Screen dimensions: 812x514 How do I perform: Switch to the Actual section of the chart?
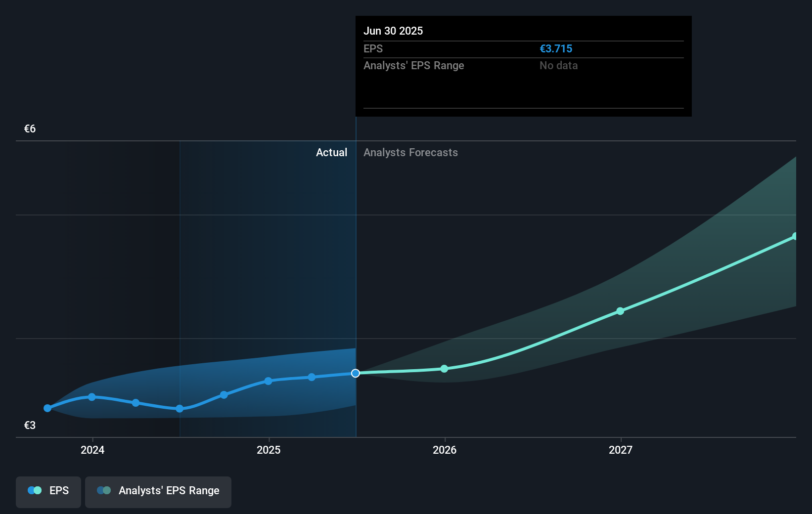331,152
